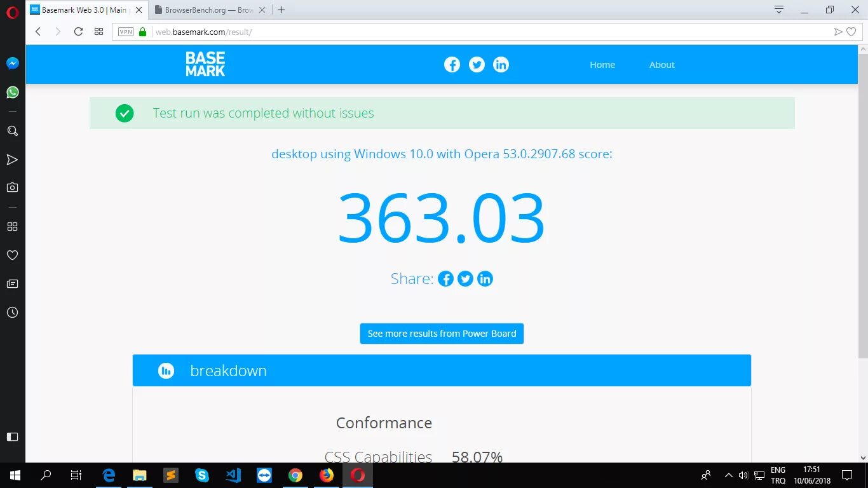Open Windows Start menu
Viewport: 868px width, 488px height.
(15, 475)
